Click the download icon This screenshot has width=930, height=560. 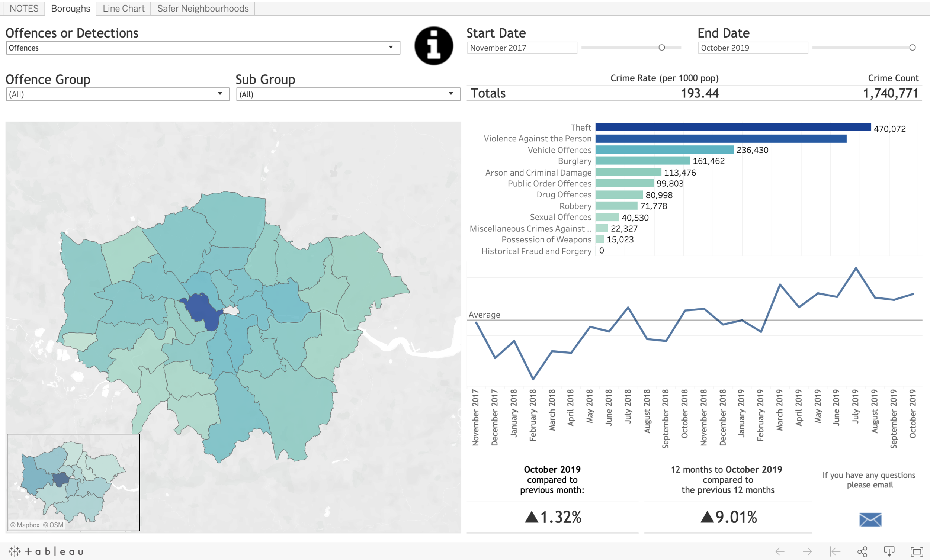889,551
